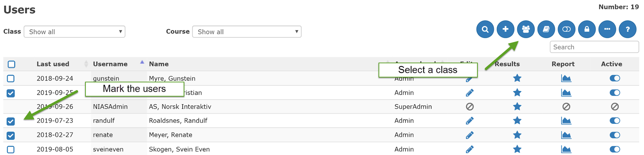
Task: Click the round lock icon button
Action: point(587,30)
